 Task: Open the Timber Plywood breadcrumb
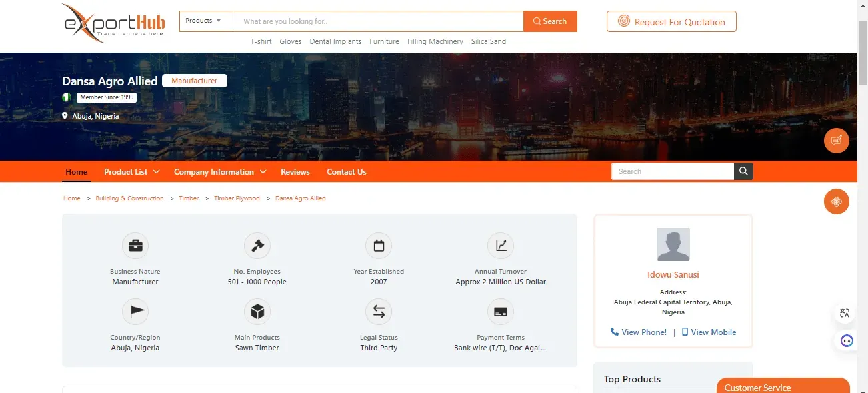pos(237,198)
